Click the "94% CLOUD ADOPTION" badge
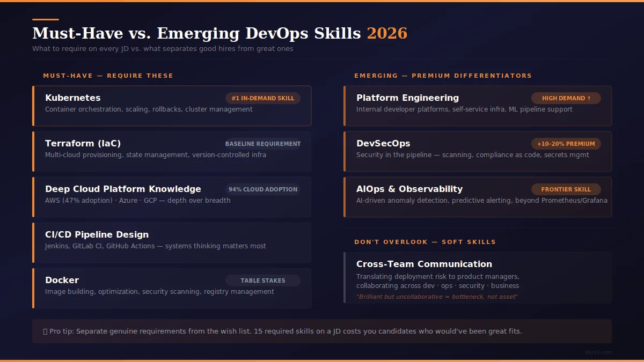The width and height of the screenshot is (644, 362). 262,189
